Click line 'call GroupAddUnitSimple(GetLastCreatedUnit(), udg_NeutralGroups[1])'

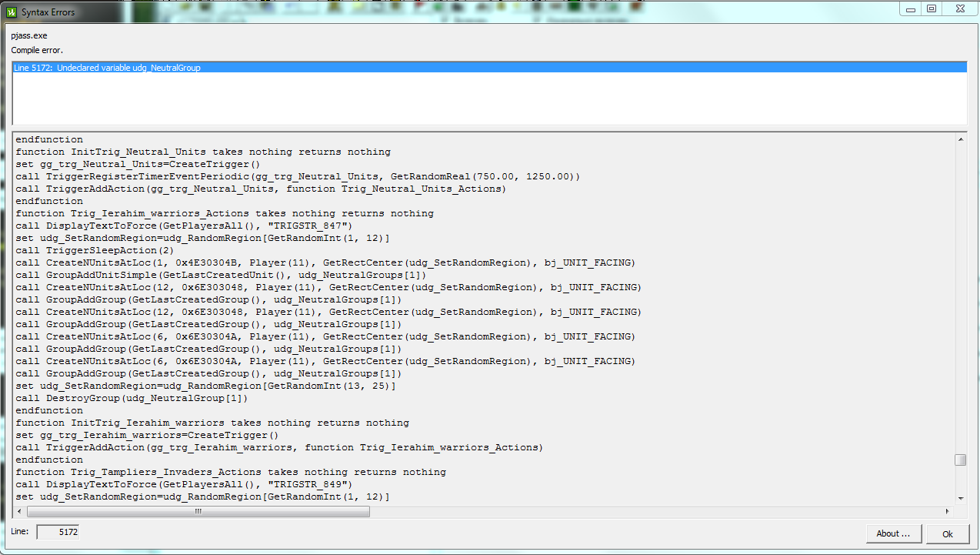coord(222,275)
